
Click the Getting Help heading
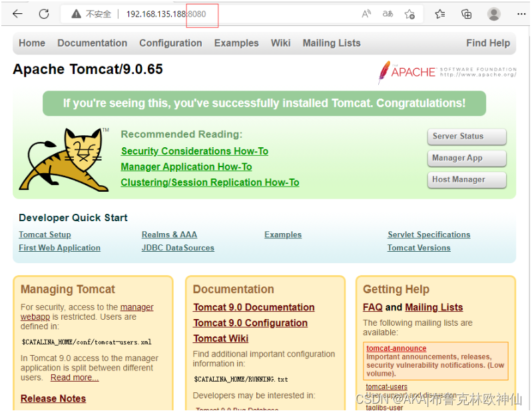[x=396, y=290]
